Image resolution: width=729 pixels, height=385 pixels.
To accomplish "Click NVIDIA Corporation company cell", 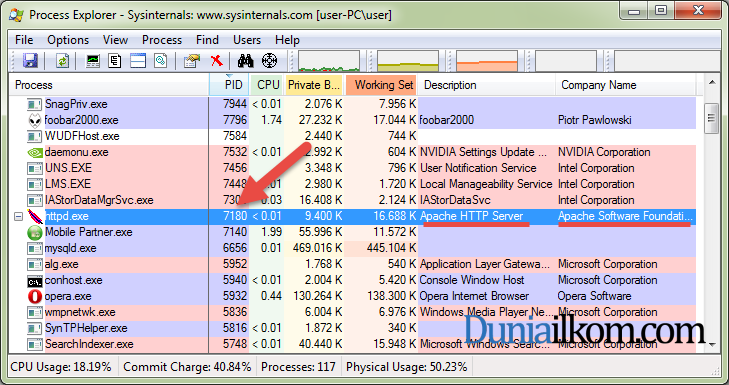I will point(604,153).
